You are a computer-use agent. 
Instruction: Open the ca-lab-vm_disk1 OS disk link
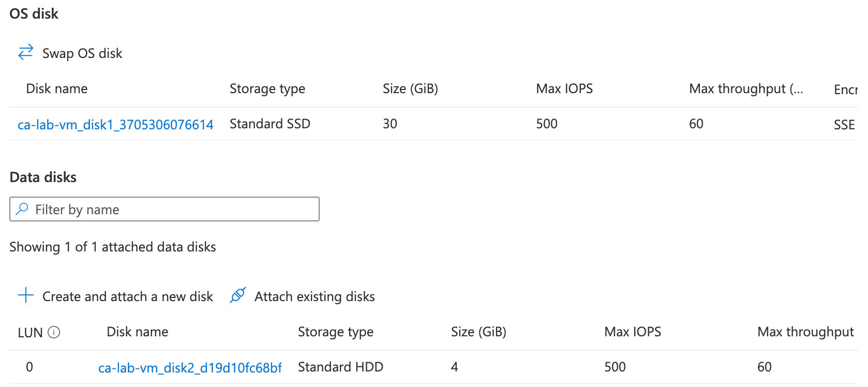115,124
